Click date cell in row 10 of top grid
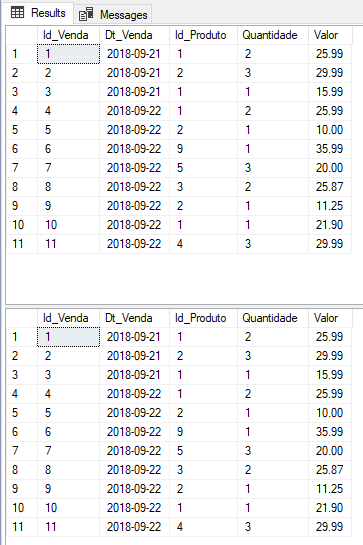This screenshot has width=363, height=545. (x=134, y=225)
